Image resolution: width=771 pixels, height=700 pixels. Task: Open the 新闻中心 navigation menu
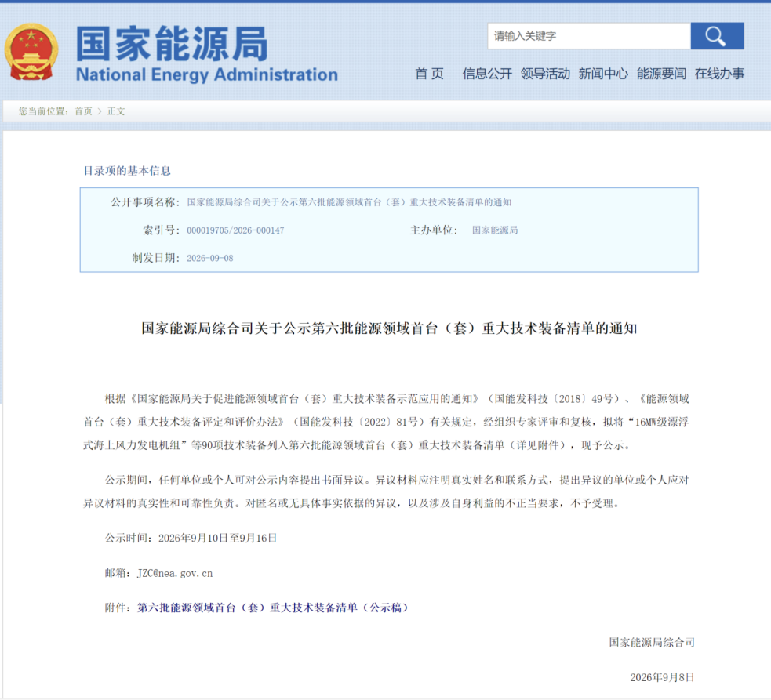click(x=603, y=74)
